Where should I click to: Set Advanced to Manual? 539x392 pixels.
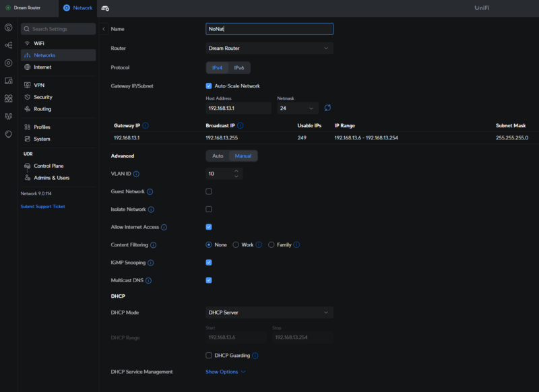point(243,156)
